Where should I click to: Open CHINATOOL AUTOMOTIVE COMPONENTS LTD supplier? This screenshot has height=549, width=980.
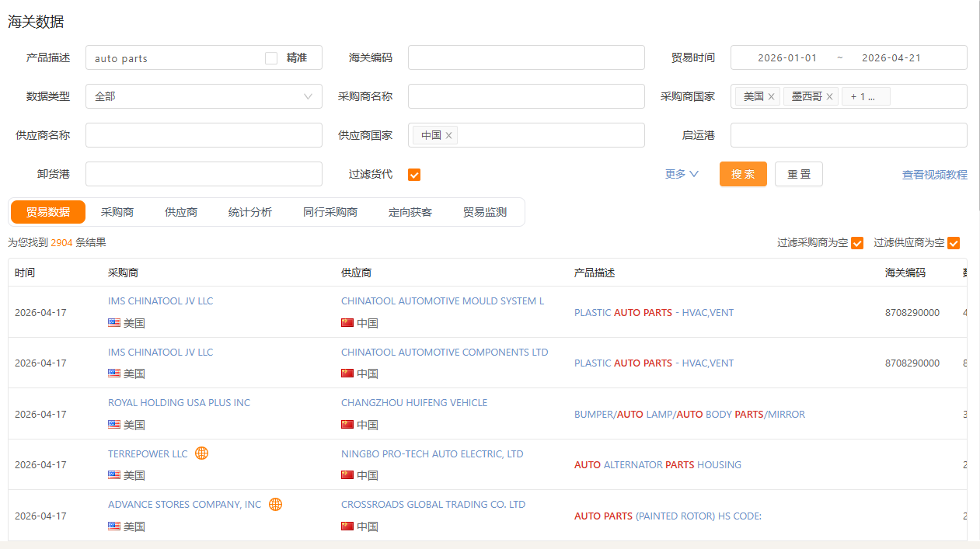point(445,352)
